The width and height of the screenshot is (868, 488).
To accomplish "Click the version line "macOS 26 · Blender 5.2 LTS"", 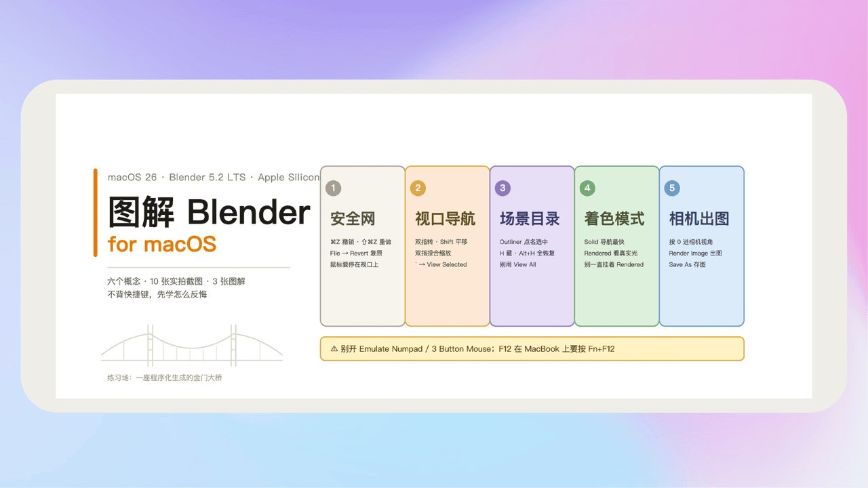I will tap(177, 178).
